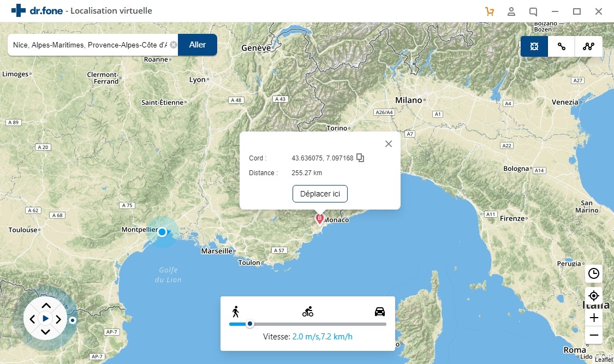Click the Vitesse speed slider handle
This screenshot has height=364, width=614.
(250, 324)
